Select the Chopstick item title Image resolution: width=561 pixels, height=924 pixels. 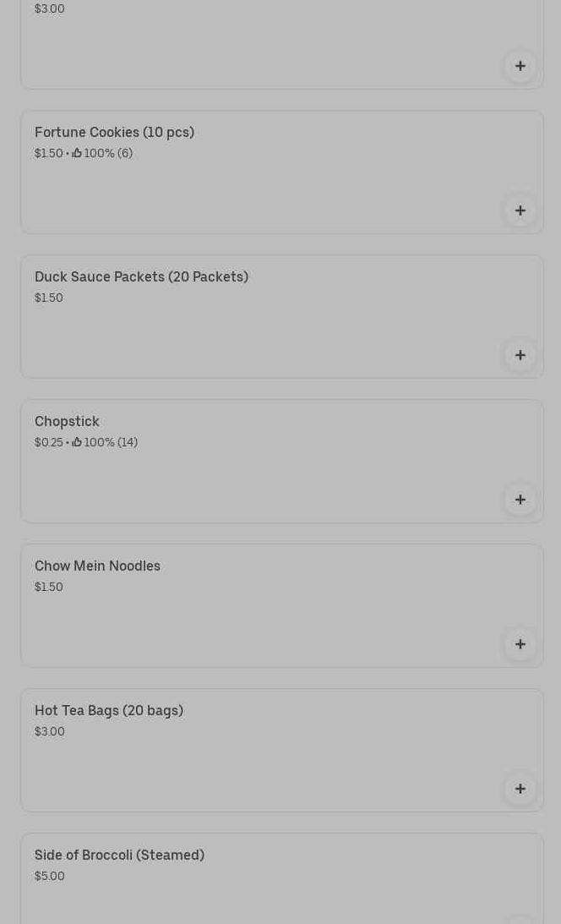pyautogui.click(x=67, y=422)
